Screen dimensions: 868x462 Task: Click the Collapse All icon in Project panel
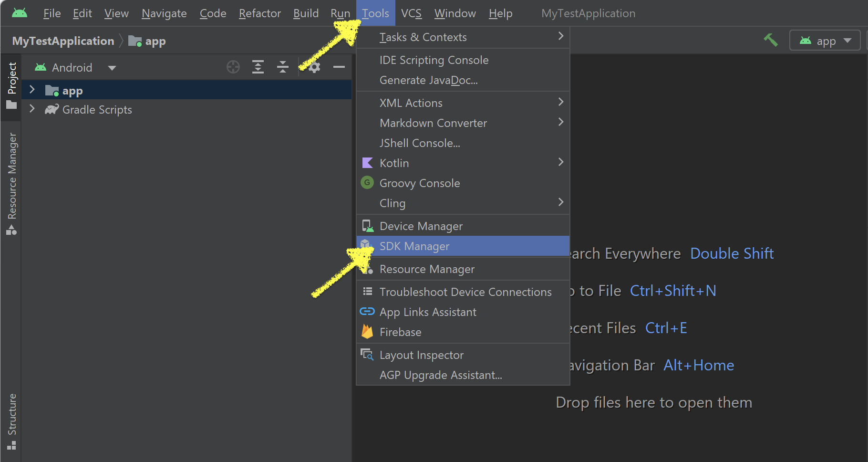(x=283, y=67)
